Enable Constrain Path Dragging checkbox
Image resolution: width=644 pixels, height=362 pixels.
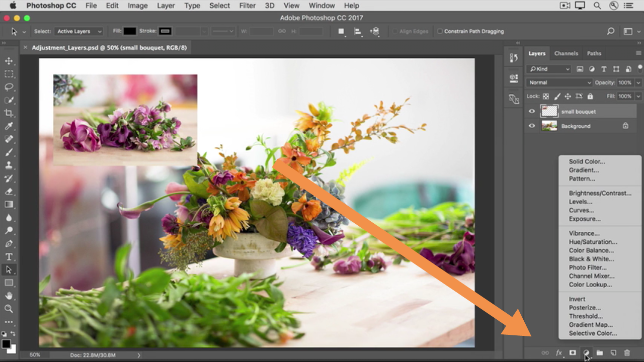[440, 31]
